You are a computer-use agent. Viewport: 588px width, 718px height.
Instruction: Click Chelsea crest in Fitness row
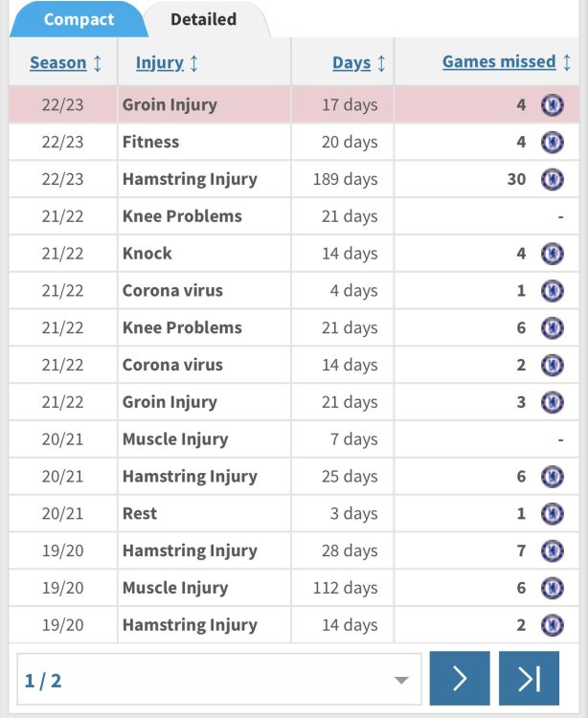pos(552,142)
